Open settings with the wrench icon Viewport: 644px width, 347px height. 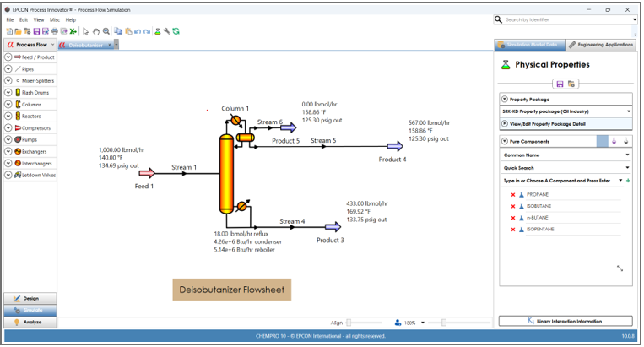click(x=167, y=31)
